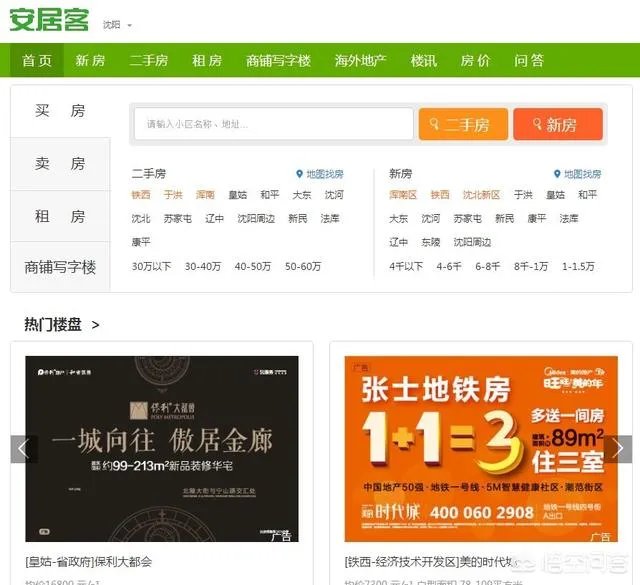Open the 问答 navigation item
This screenshot has height=585, width=640.
(x=529, y=60)
